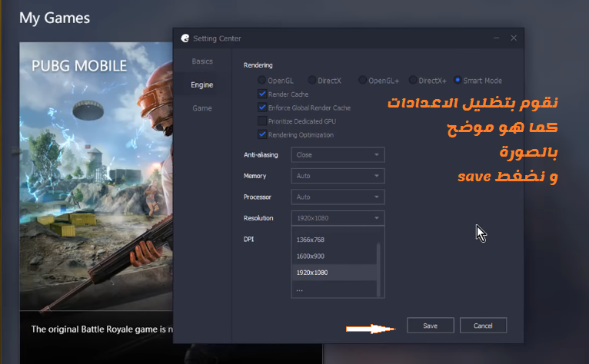Expand the Processor dropdown
The height and width of the screenshot is (364, 589).
click(x=338, y=197)
